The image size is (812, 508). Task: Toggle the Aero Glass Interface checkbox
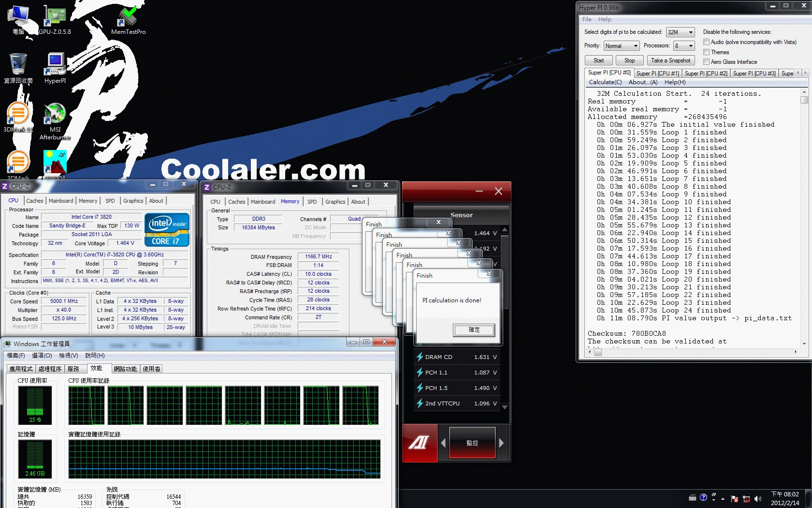pyautogui.click(x=707, y=62)
